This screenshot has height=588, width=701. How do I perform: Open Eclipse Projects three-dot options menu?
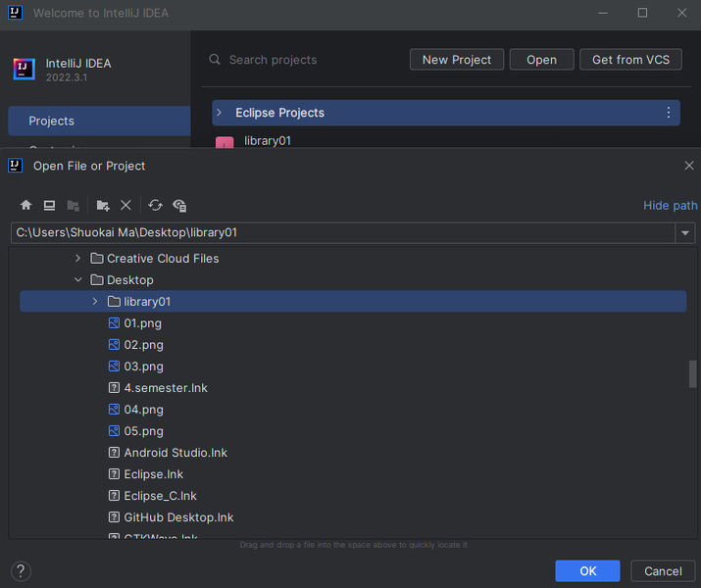click(x=669, y=113)
